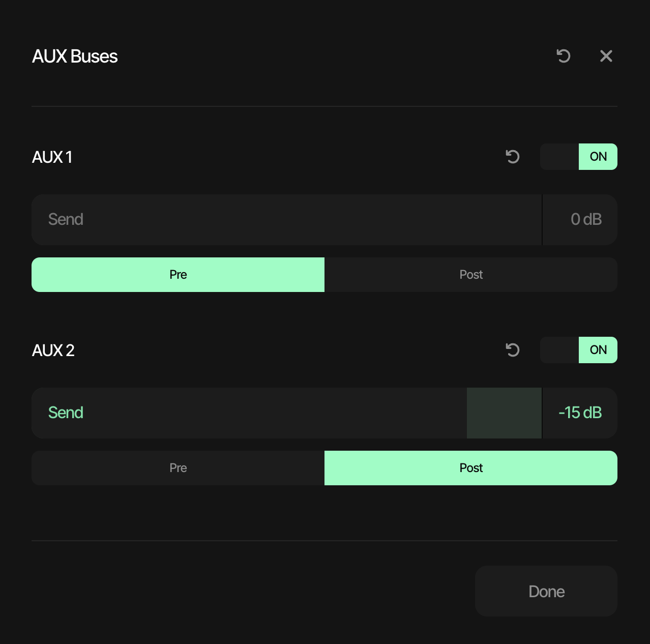The height and width of the screenshot is (644, 650).
Task: Click the 0 dB value of AUX 1
Action: pyautogui.click(x=586, y=220)
